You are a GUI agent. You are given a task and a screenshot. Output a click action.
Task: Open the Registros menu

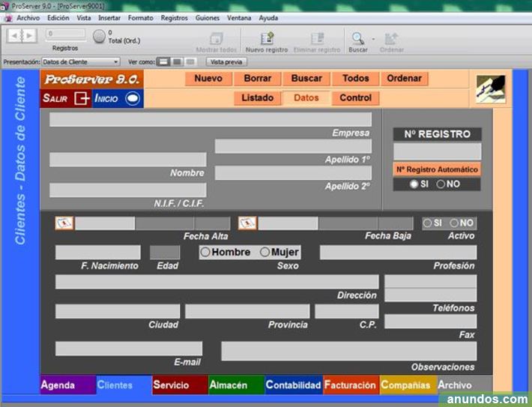point(174,18)
